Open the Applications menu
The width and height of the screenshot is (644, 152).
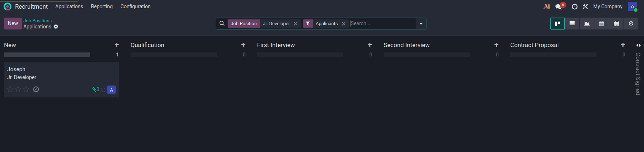click(69, 6)
